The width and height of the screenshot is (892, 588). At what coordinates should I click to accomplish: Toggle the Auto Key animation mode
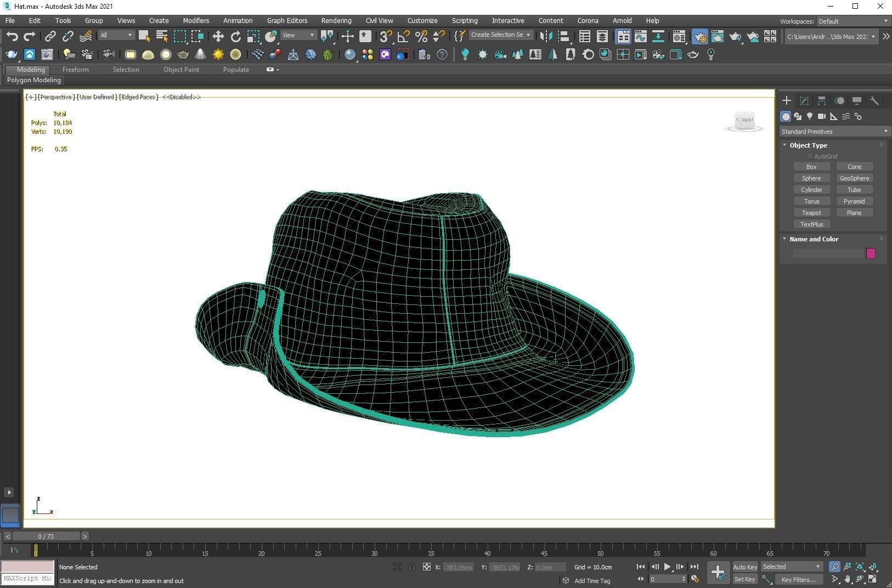click(745, 567)
